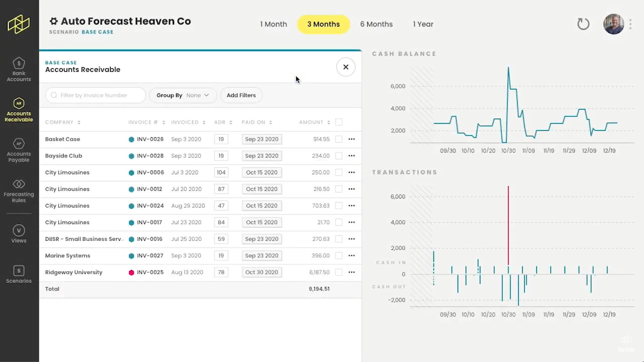The height and width of the screenshot is (362, 644).
Task: Switch to the Scenarios panel
Action: 18,274
